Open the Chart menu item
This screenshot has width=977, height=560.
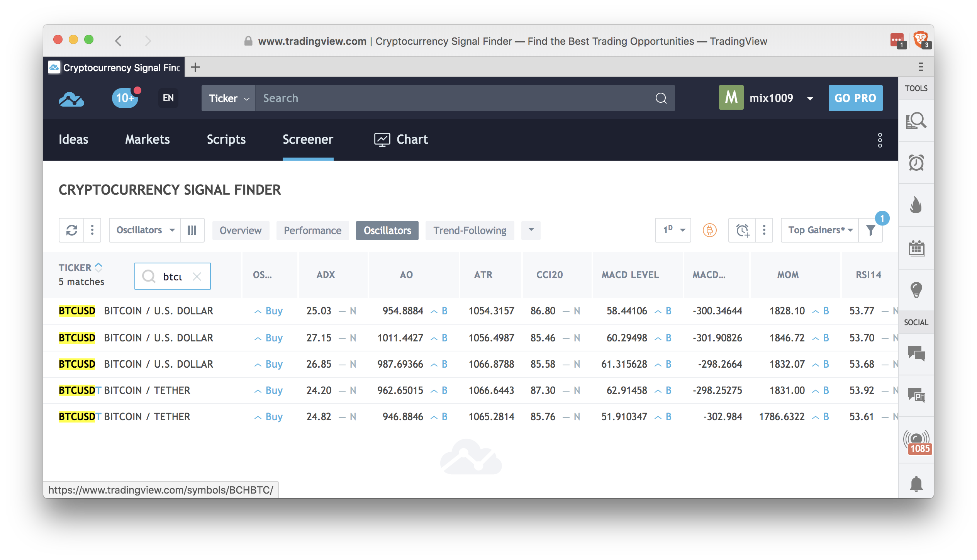pos(401,139)
